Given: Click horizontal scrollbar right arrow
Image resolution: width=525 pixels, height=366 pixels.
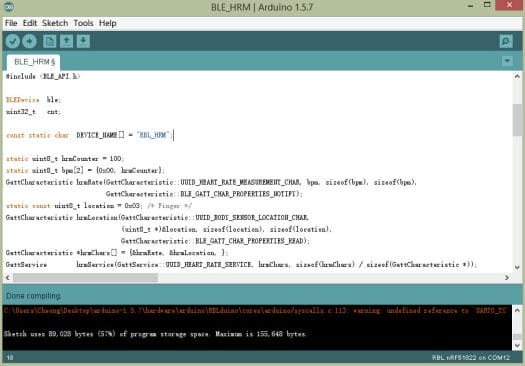Looking at the screenshot, I should pos(507,278).
